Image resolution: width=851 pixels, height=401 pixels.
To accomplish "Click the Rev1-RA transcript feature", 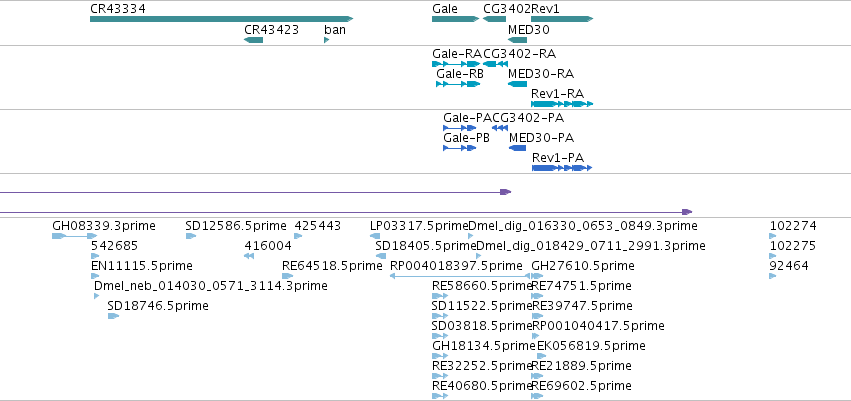I will 562,104.
